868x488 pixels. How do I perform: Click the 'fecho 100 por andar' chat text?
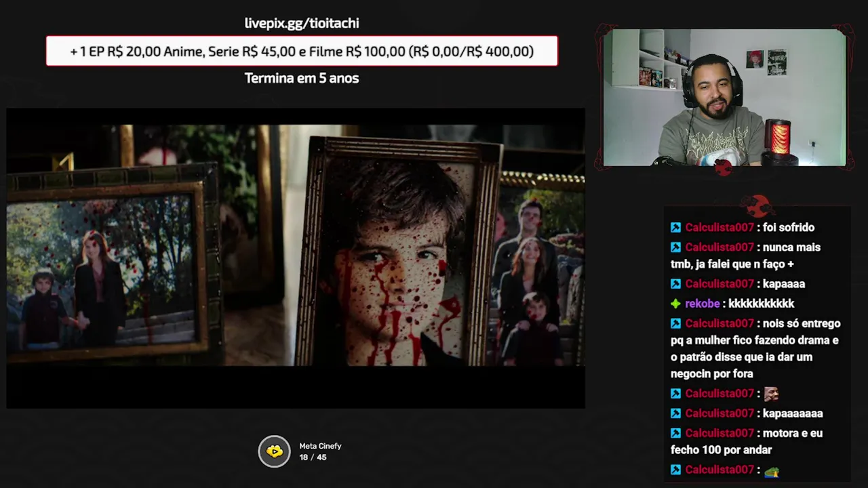point(722,449)
